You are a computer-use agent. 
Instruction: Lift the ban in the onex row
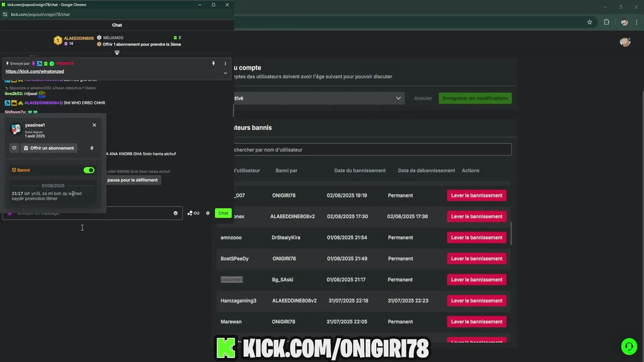point(476,217)
